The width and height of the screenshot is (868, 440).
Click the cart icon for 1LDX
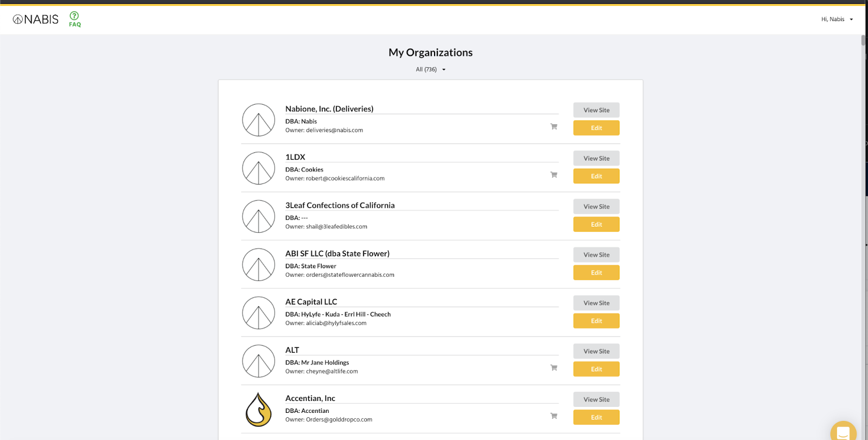pyautogui.click(x=553, y=175)
